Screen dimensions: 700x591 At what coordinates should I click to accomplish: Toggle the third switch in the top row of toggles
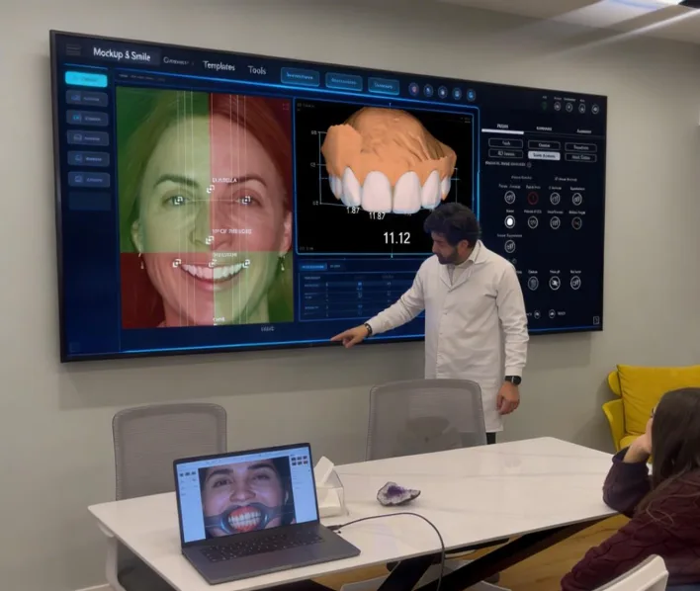[555, 199]
